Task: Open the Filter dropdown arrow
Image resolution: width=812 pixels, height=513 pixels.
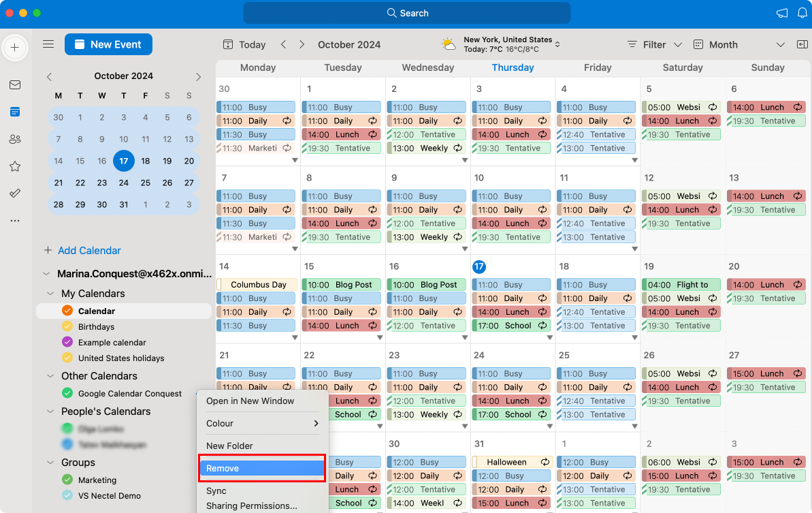Action: coord(678,44)
